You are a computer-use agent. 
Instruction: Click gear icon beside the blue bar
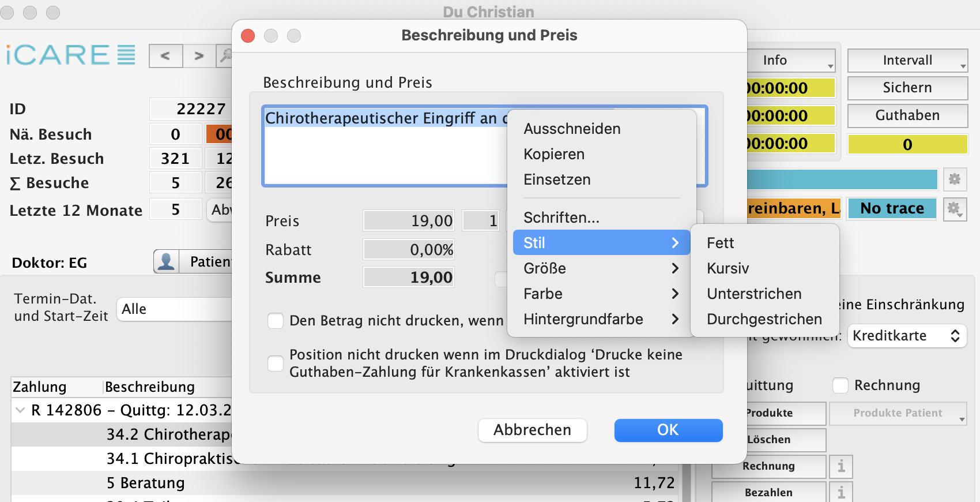[955, 179]
